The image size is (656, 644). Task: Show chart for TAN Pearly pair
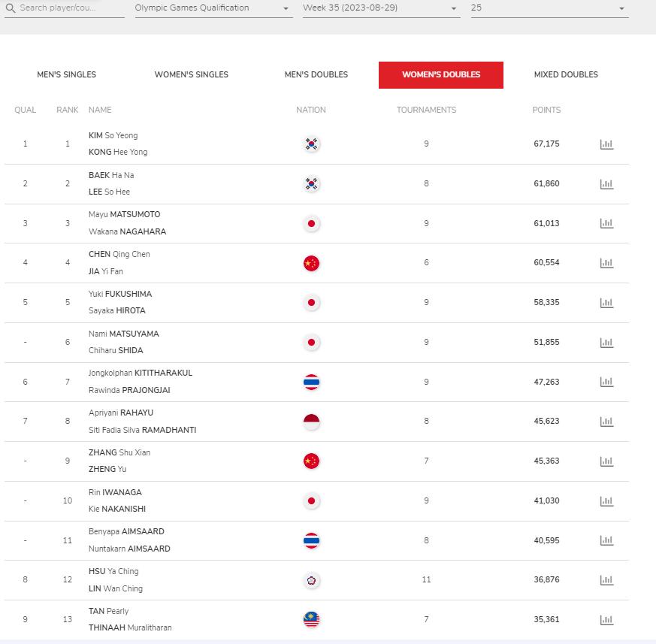pos(606,620)
